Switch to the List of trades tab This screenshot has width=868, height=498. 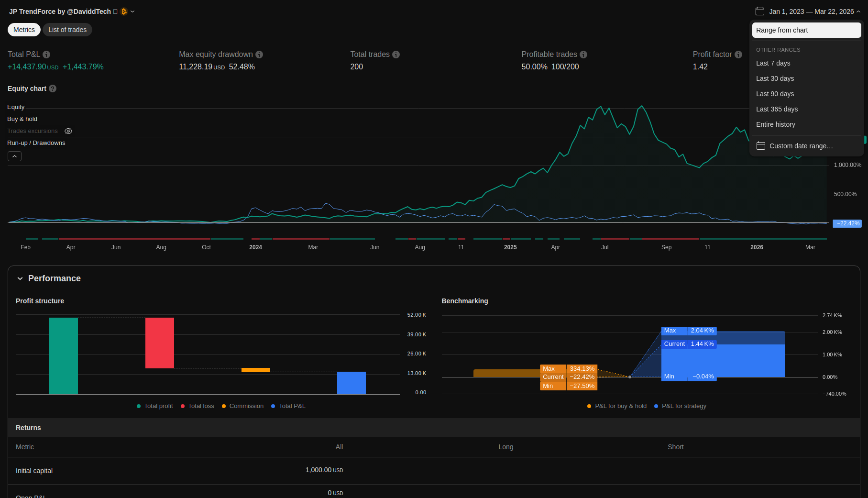(x=67, y=30)
